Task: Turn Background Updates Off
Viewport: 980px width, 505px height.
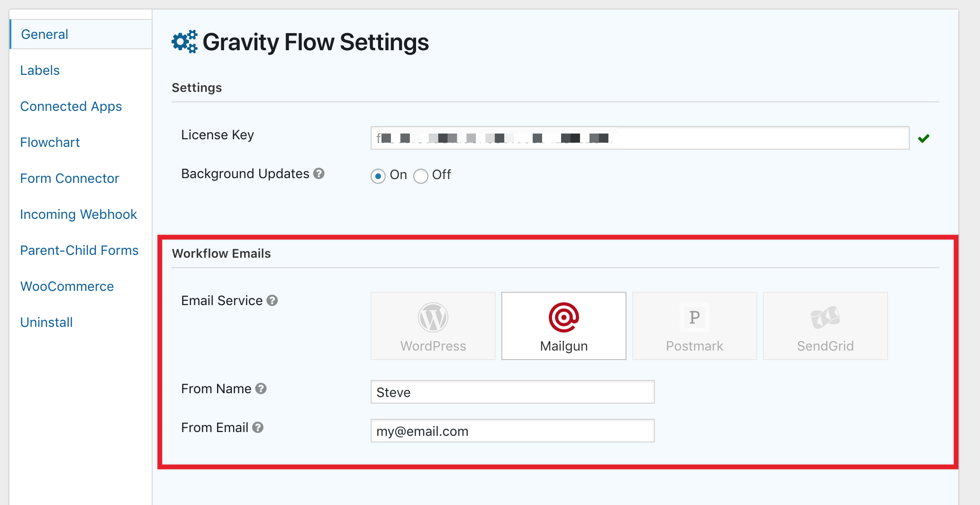Action: pyautogui.click(x=421, y=176)
